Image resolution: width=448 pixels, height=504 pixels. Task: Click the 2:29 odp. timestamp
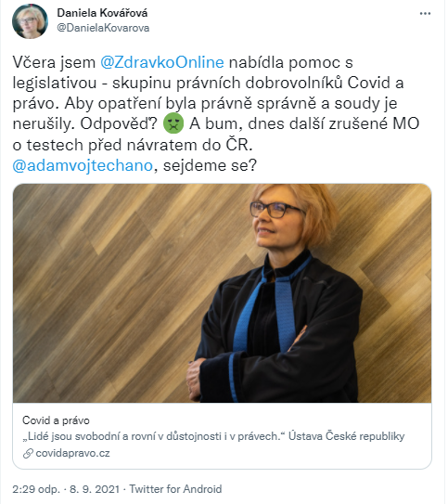click(36, 489)
